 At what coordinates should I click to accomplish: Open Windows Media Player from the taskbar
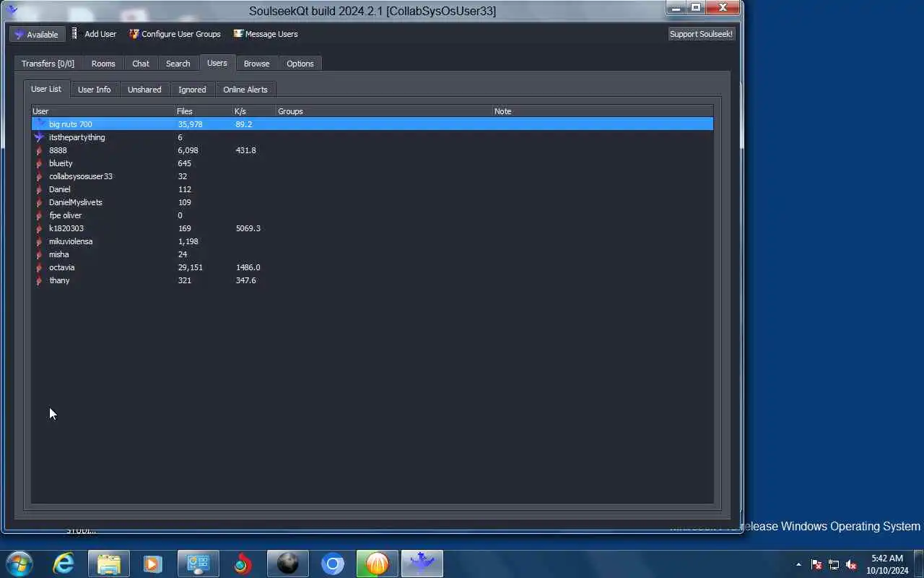tap(153, 564)
